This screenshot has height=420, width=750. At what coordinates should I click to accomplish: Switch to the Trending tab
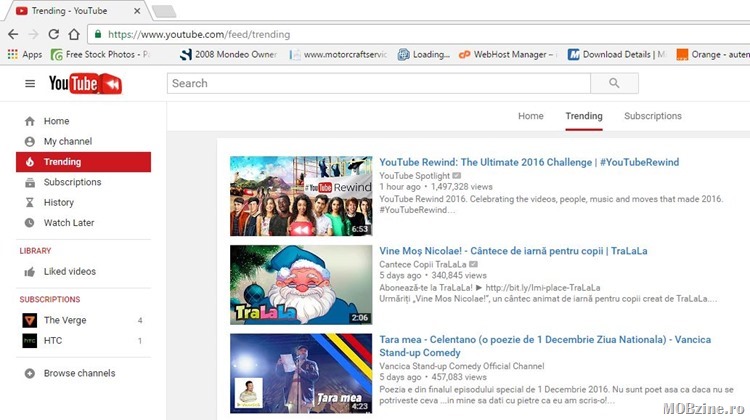(x=584, y=116)
